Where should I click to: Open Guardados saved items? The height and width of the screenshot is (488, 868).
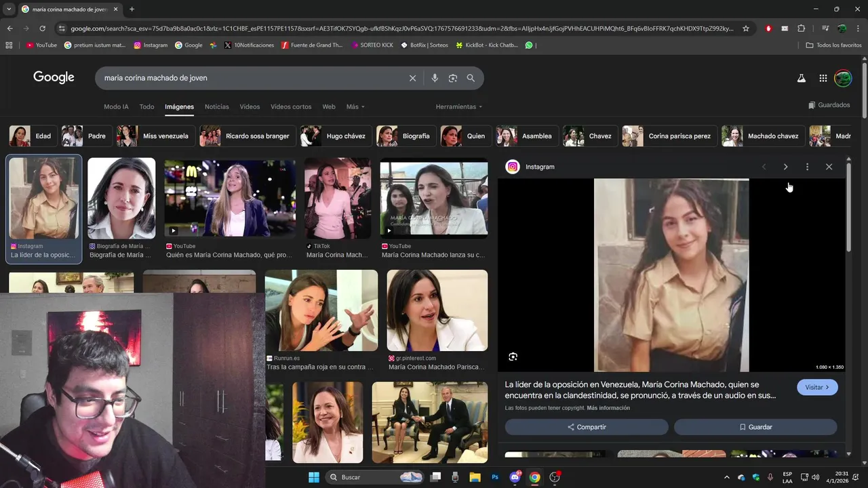pyautogui.click(x=829, y=105)
